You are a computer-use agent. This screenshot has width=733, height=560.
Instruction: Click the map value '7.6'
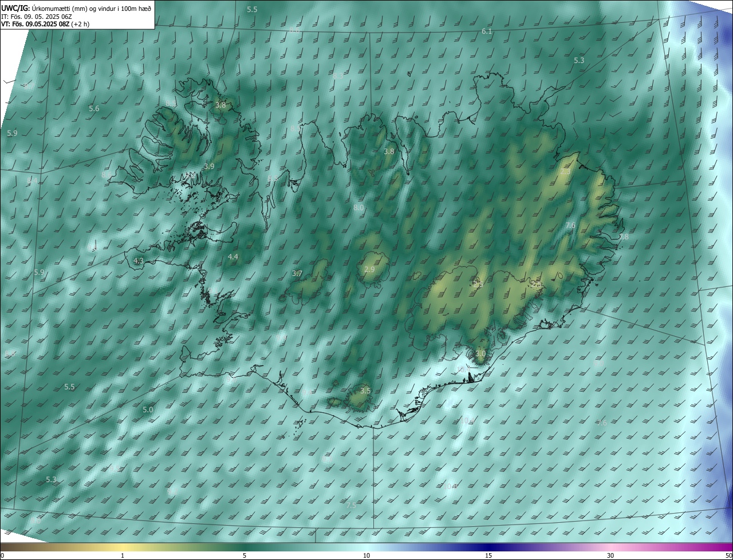570,226
